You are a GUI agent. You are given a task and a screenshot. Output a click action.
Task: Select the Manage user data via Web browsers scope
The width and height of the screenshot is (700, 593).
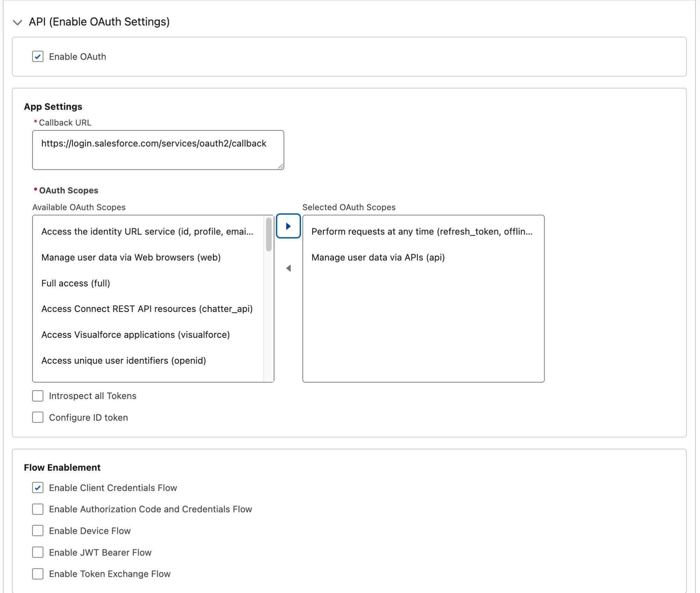point(131,257)
